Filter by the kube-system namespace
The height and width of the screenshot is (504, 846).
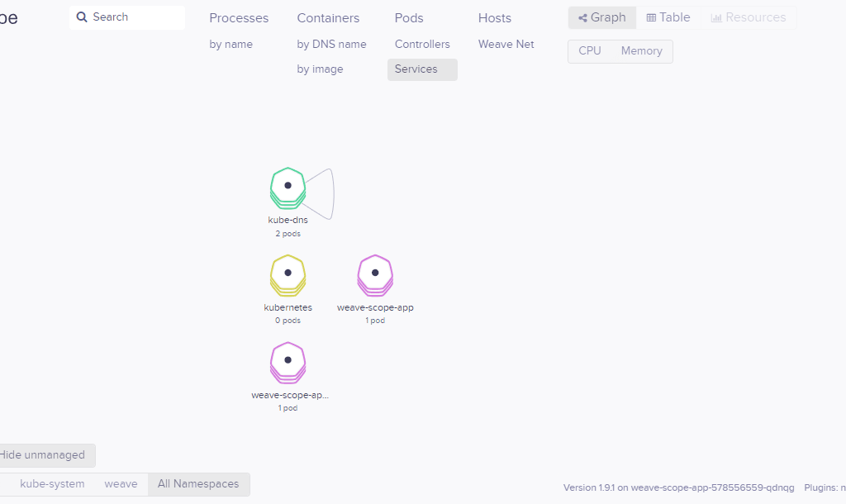pos(52,484)
